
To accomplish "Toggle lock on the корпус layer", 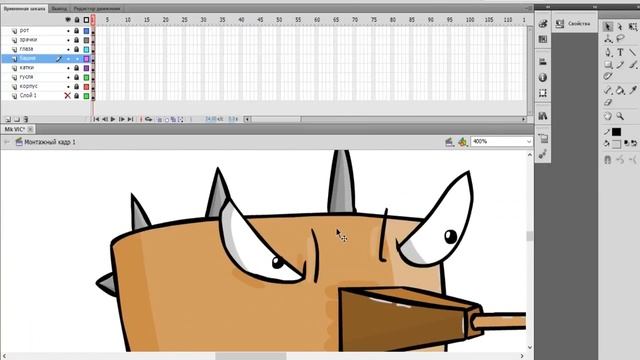I will pyautogui.click(x=76, y=87).
